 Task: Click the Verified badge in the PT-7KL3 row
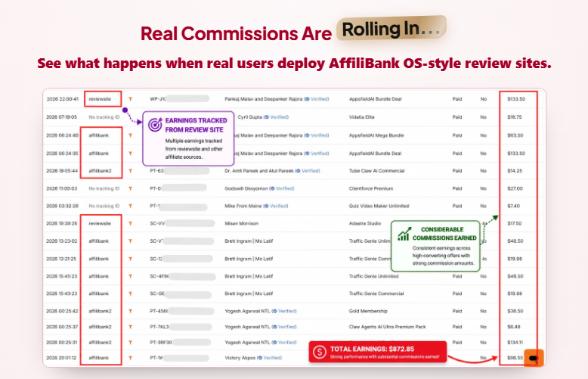tap(285, 327)
